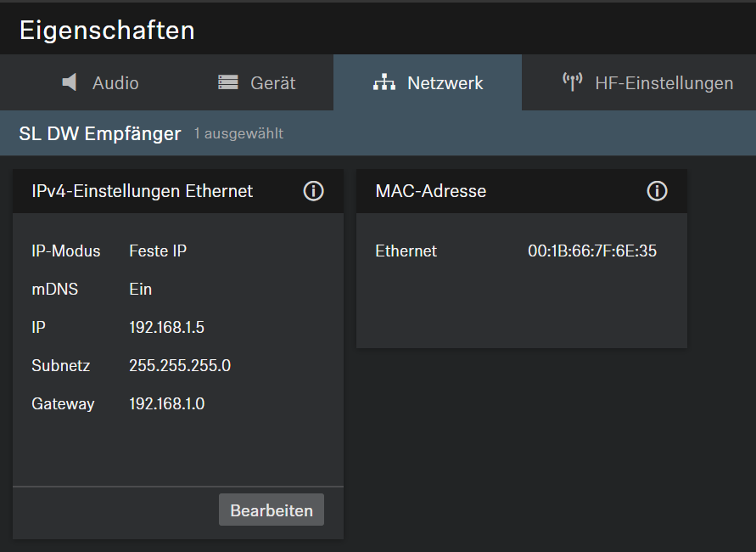Click the IP address value 192.168.1.5
The width and height of the screenshot is (756, 552).
[x=166, y=328]
